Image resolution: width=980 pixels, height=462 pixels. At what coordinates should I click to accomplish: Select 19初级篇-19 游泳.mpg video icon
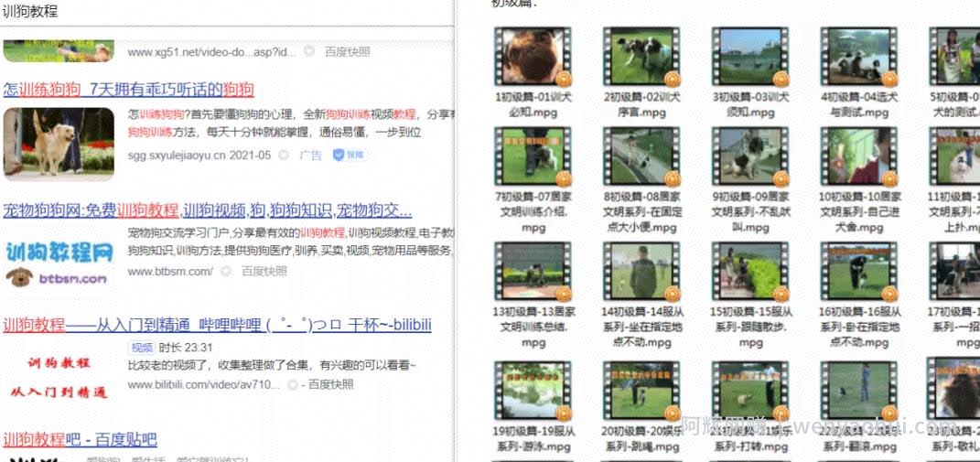533,391
